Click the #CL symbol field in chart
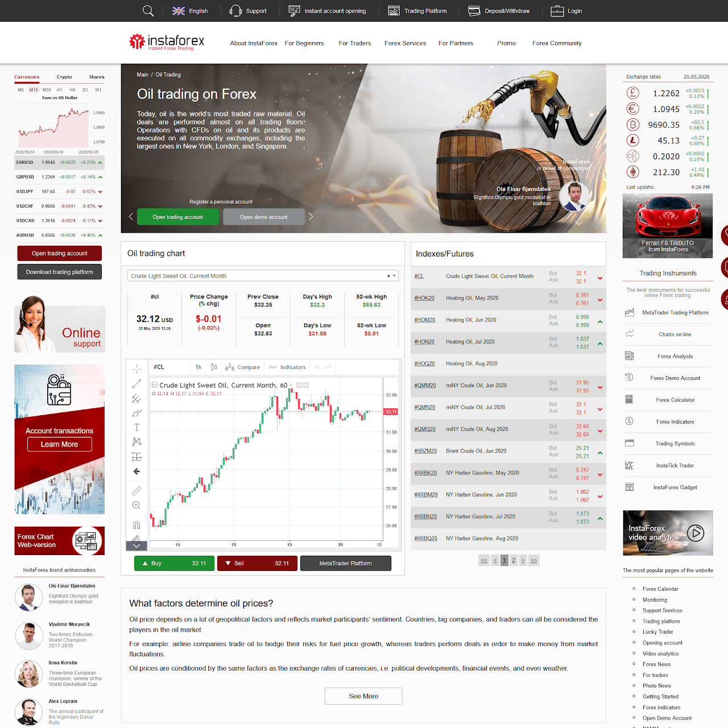The width and height of the screenshot is (728, 728). 169,367
